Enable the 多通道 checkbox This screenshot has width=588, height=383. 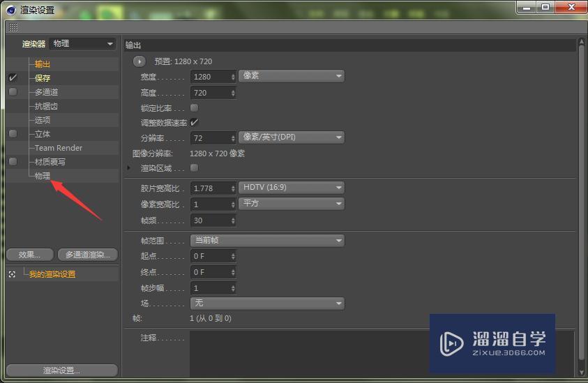coord(13,91)
